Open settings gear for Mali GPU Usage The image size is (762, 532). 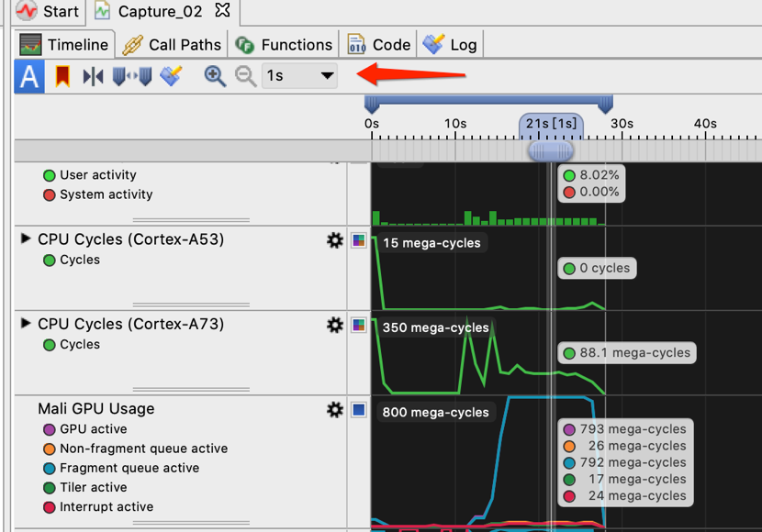point(335,410)
